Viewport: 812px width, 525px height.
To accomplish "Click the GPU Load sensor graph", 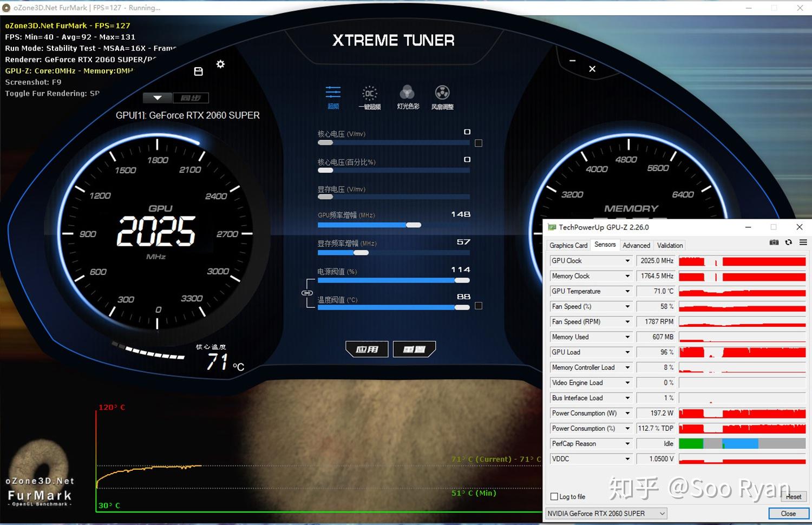I will (742, 352).
